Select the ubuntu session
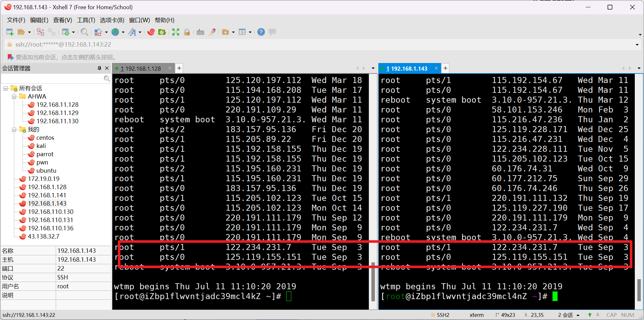Image resolution: width=644 pixels, height=320 pixels. pyautogui.click(x=46, y=171)
